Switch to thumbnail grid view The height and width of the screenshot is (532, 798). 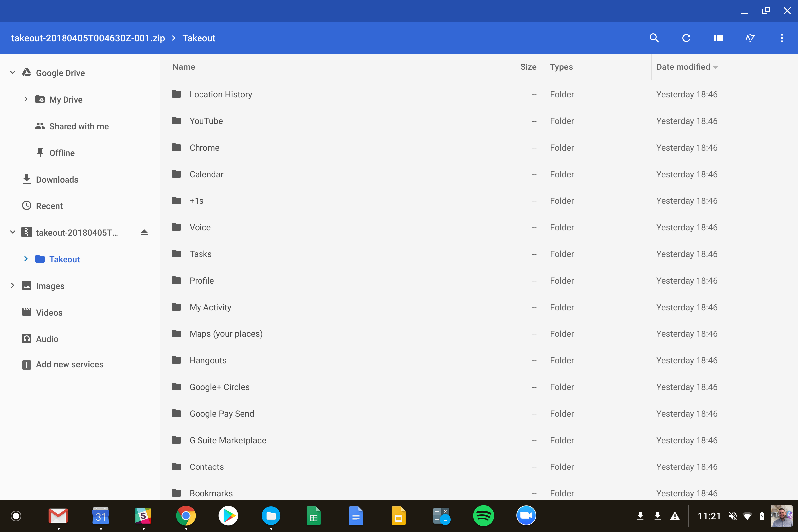pos(718,38)
